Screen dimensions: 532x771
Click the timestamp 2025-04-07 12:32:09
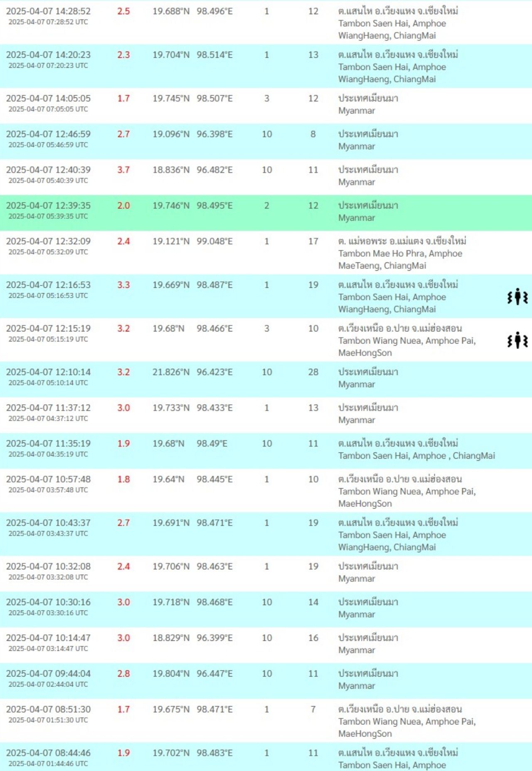(48, 241)
